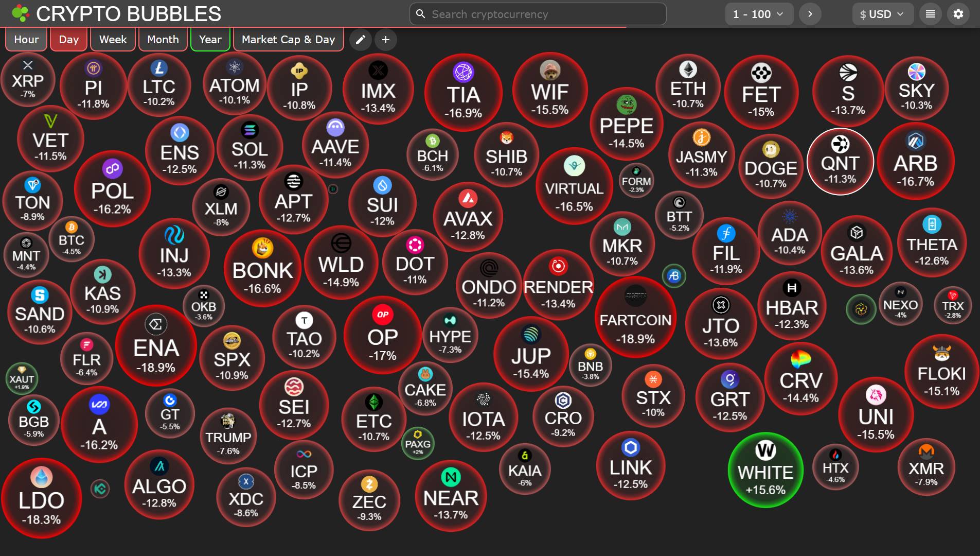The height and width of the screenshot is (556, 980).
Task: Open the small unlabeled AB coin bubble
Action: (674, 276)
